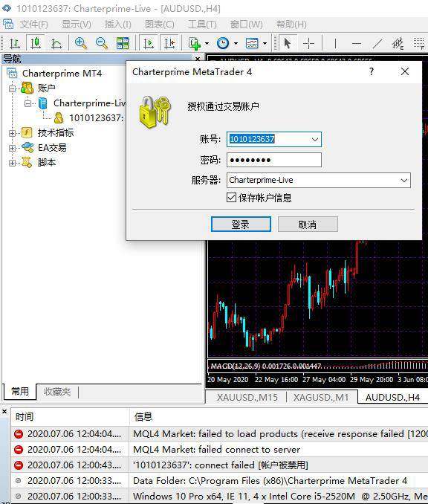Switch to the XAUUSD.,M15 chart tab
428x504 pixels.
[x=247, y=398]
